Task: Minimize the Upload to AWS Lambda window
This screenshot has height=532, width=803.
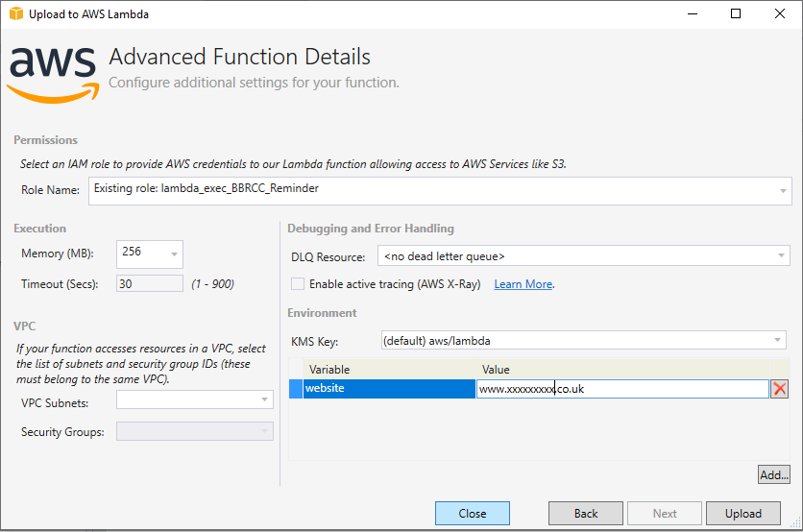Action: pos(693,13)
